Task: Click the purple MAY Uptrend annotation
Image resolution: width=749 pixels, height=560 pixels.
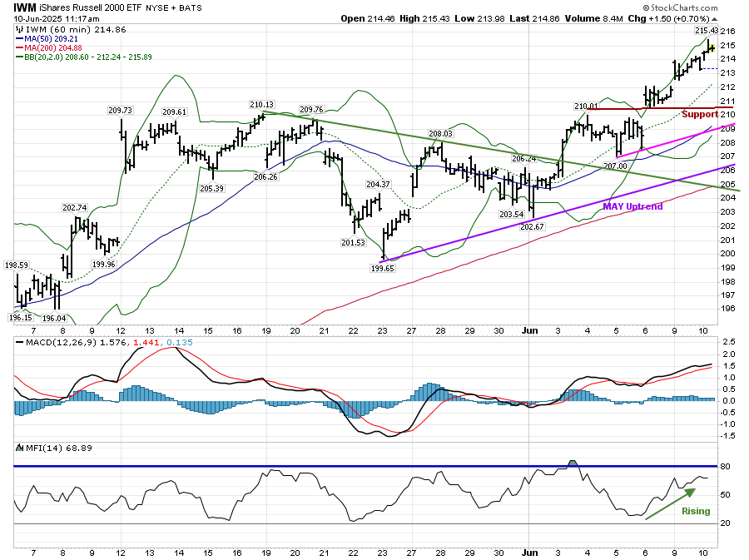Action: point(632,206)
